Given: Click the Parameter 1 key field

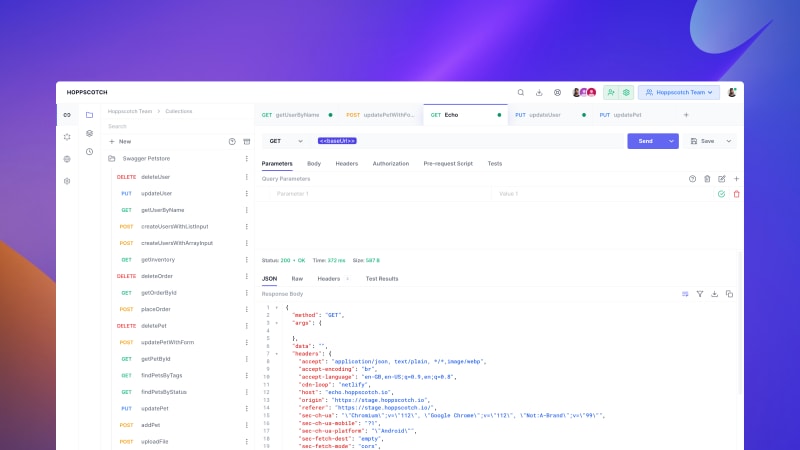Looking at the screenshot, I should (x=381, y=194).
